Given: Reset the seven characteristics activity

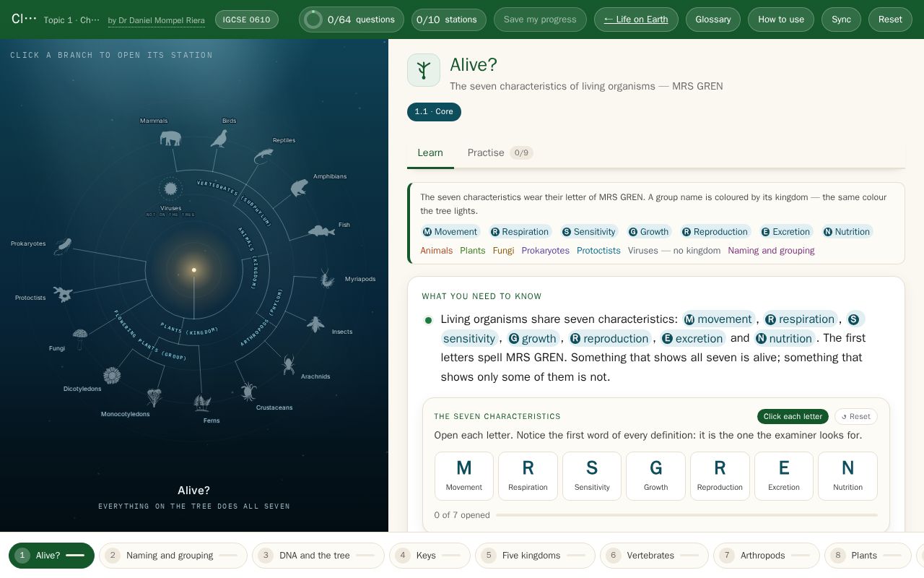Looking at the screenshot, I should click(856, 417).
